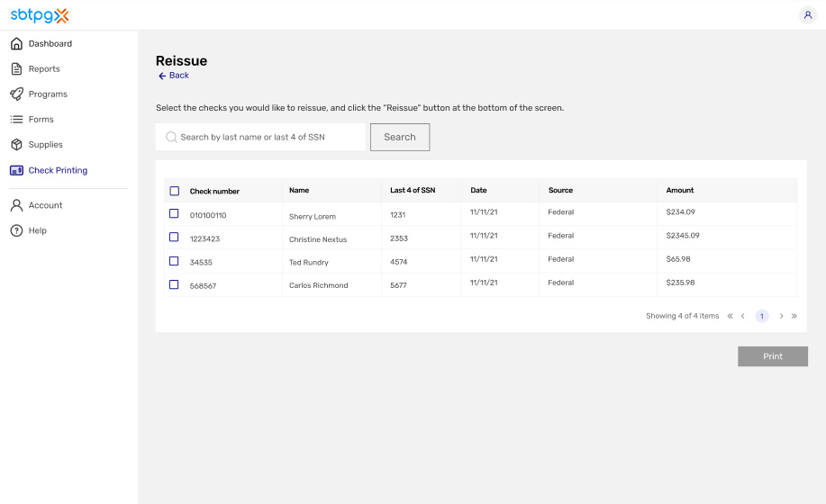Image resolution: width=826 pixels, height=504 pixels.
Task: Click the Check Printing icon
Action: tap(17, 170)
